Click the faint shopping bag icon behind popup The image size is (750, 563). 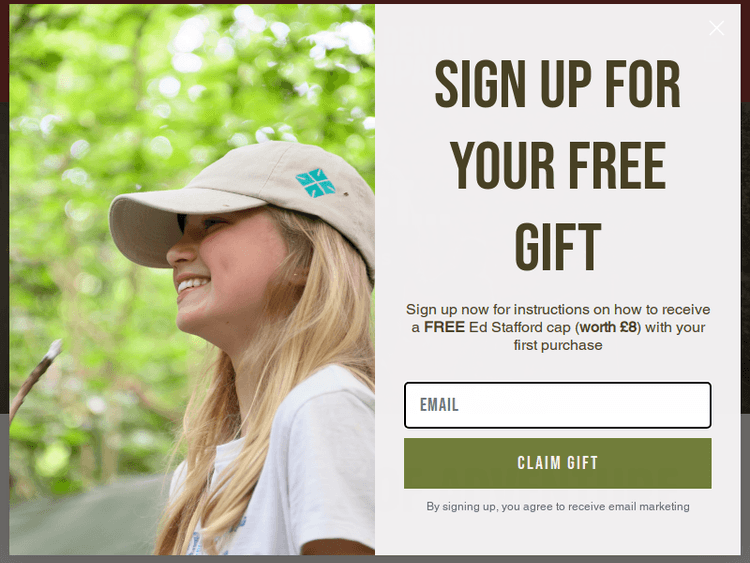(x=714, y=53)
